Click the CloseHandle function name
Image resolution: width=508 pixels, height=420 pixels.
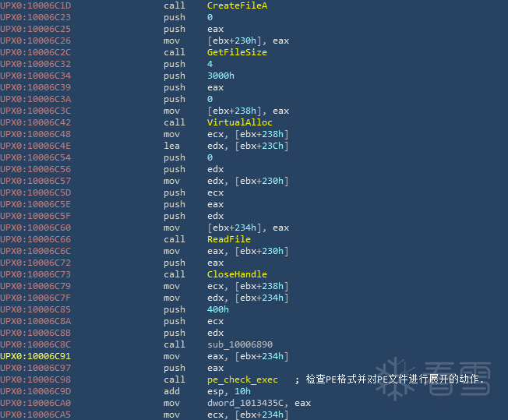pyautogui.click(x=237, y=274)
